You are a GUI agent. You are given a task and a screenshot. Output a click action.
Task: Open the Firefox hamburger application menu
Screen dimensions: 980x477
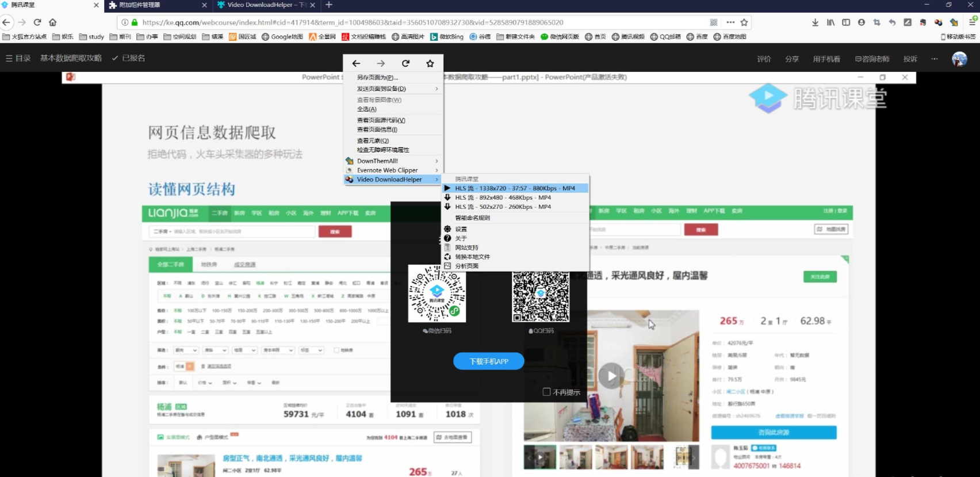(x=973, y=21)
